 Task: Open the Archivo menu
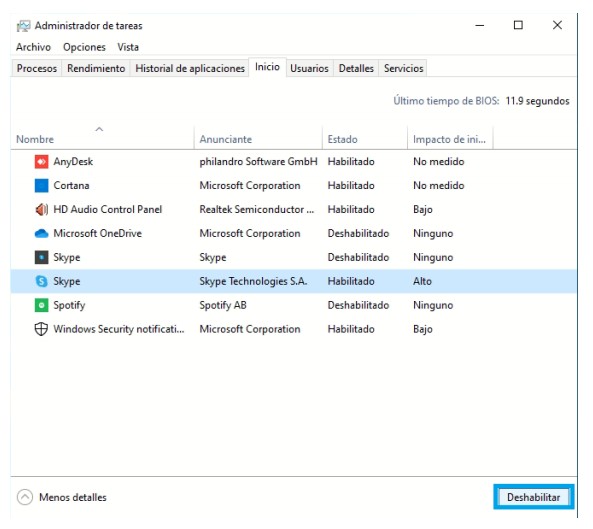pyautogui.click(x=33, y=47)
